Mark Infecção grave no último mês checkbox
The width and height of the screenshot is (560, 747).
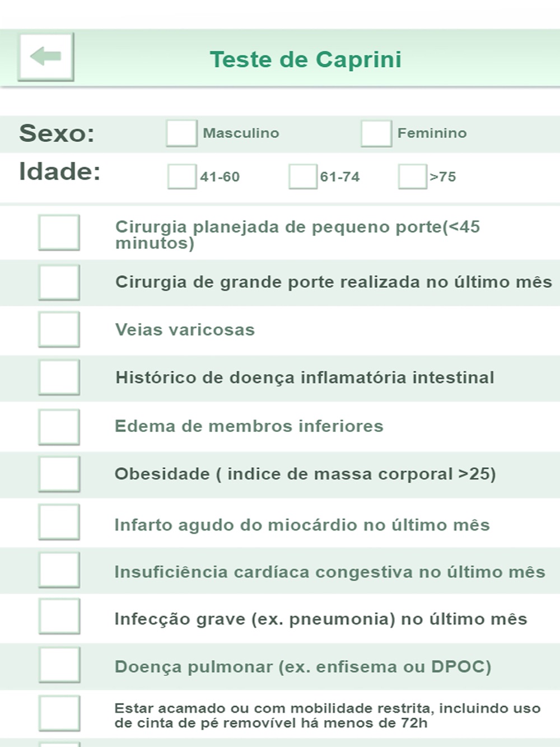(59, 616)
